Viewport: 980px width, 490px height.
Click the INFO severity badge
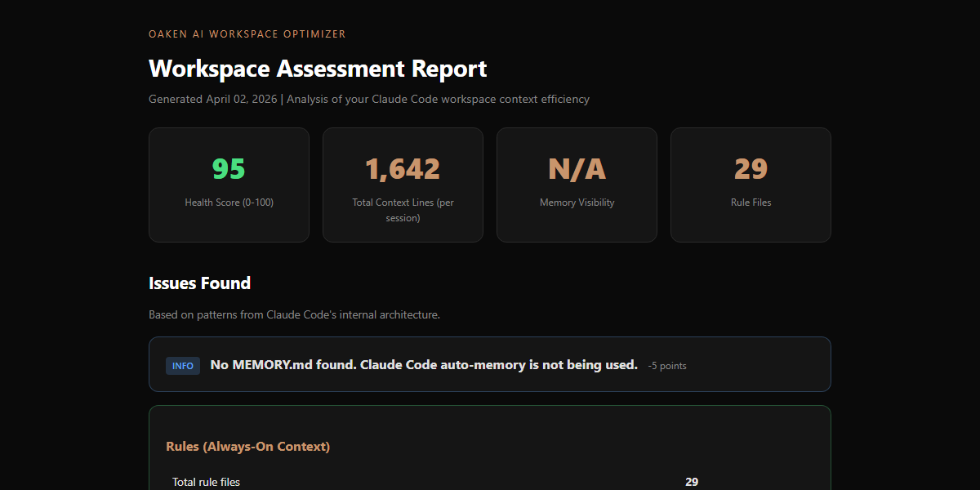182,366
